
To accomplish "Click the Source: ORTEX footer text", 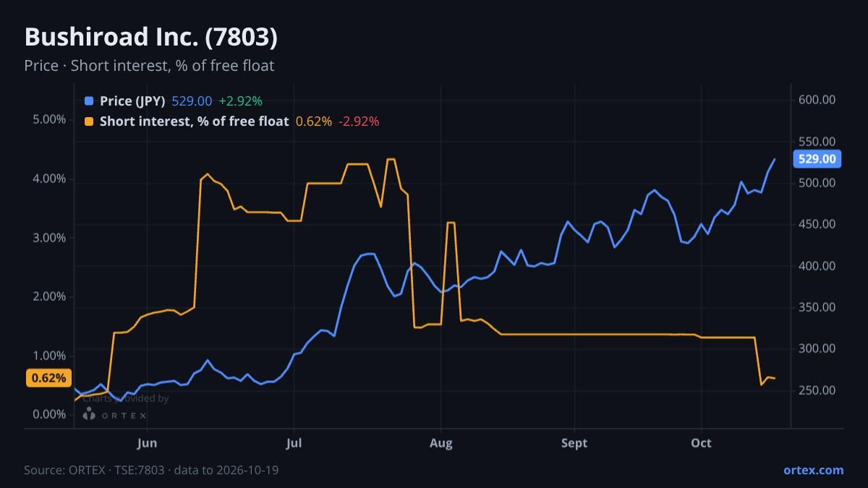I will click(x=151, y=470).
